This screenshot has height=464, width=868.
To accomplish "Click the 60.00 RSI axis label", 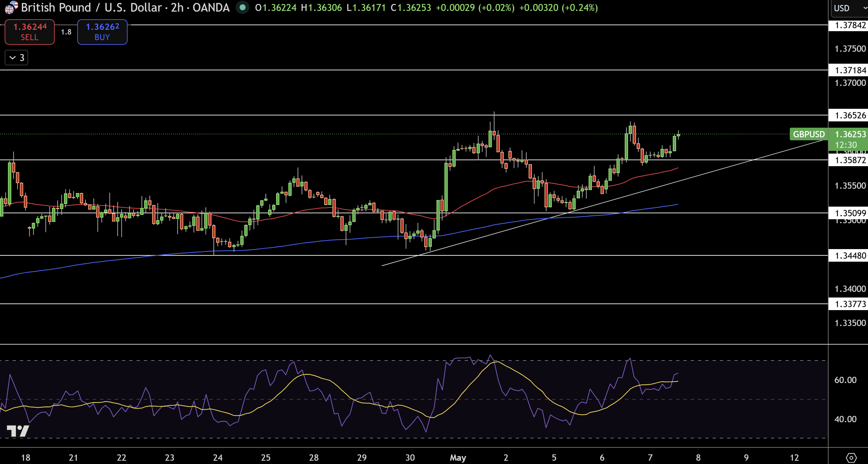I will pos(845,380).
